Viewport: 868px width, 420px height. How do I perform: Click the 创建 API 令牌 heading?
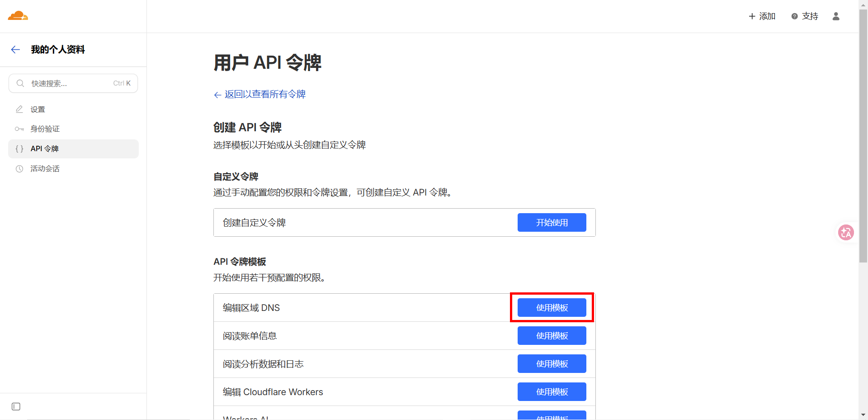pyautogui.click(x=247, y=128)
